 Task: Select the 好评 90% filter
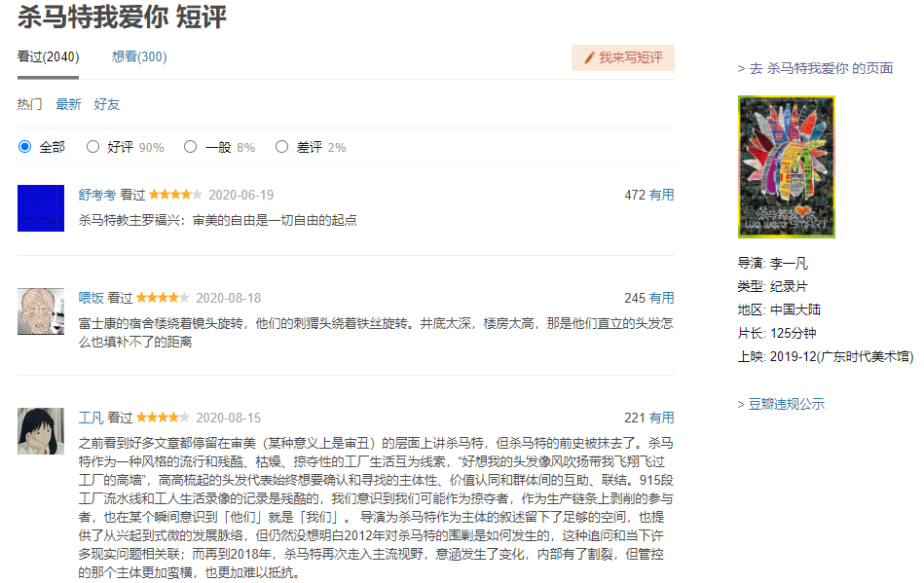[93, 147]
